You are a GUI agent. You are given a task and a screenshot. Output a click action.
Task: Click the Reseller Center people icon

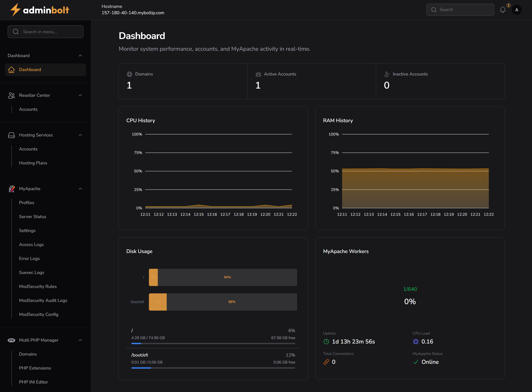coord(11,95)
